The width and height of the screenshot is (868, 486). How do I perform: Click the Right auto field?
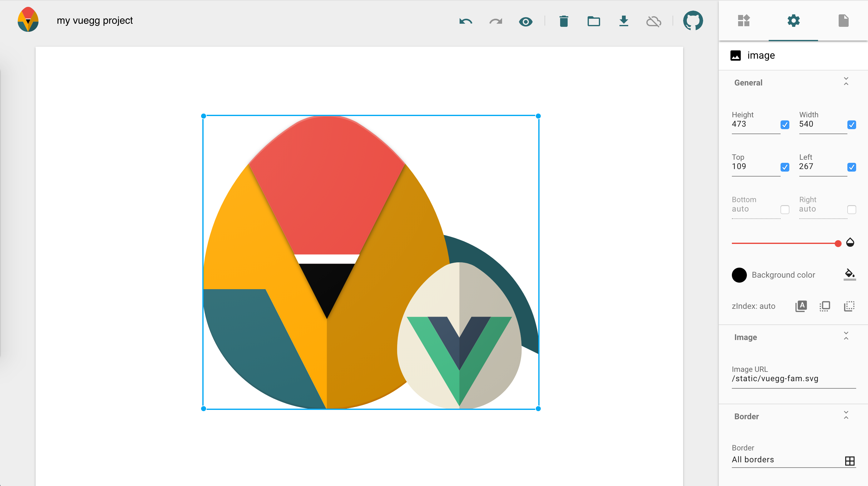click(x=822, y=209)
